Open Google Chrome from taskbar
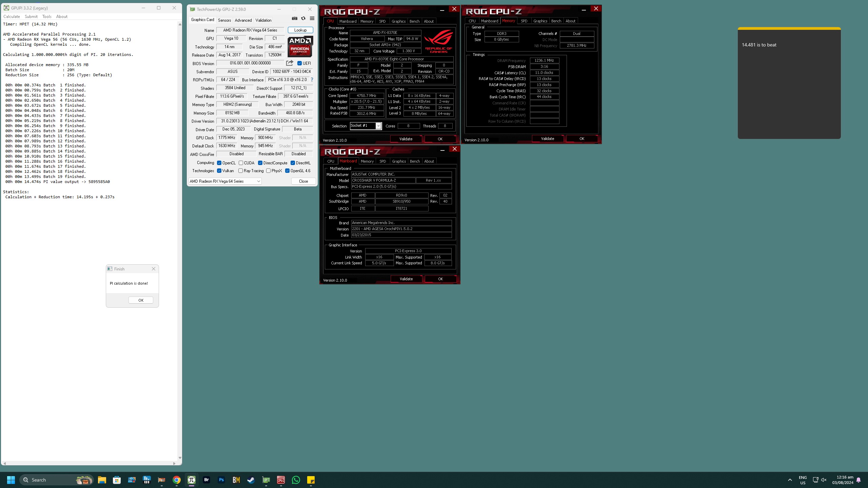Screen dimensions: 868x488 (177, 480)
